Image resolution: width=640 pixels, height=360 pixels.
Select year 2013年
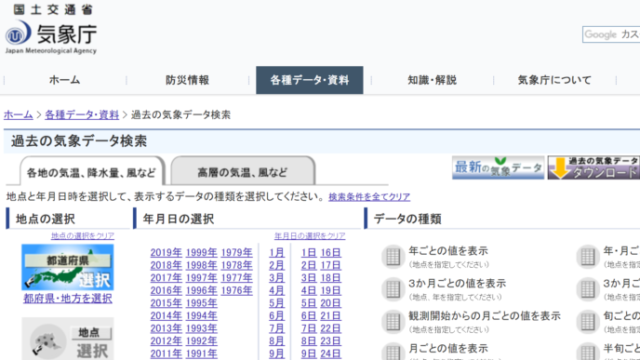tap(166, 329)
